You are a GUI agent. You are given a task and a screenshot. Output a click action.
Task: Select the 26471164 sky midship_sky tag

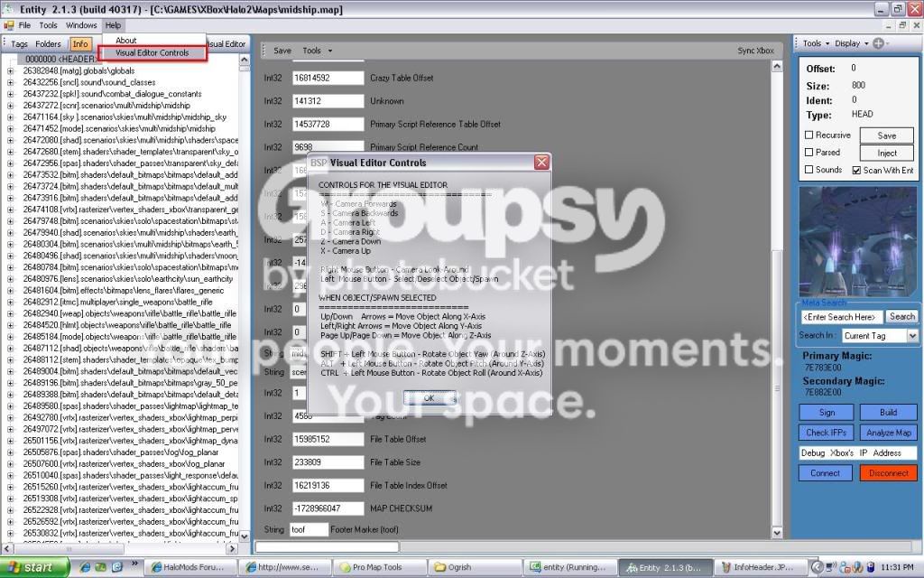[125, 117]
